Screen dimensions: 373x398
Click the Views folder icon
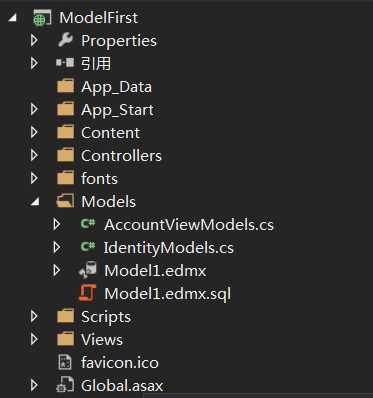[65, 339]
